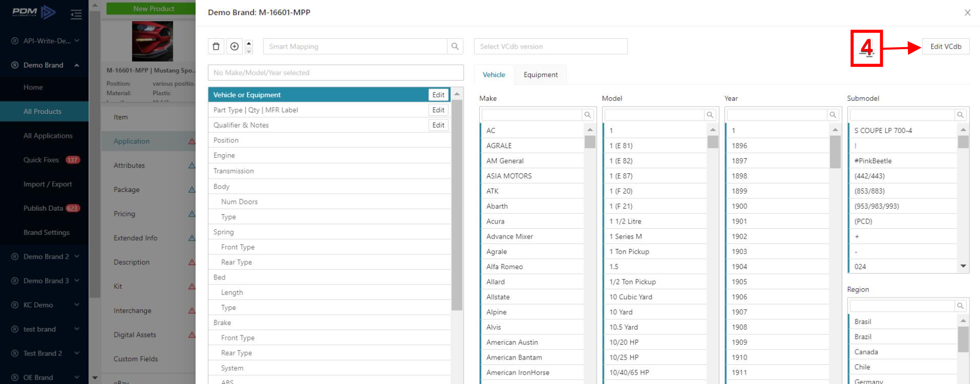Click the Smart Mapping search icon
The image size is (980, 384).
pos(455,47)
